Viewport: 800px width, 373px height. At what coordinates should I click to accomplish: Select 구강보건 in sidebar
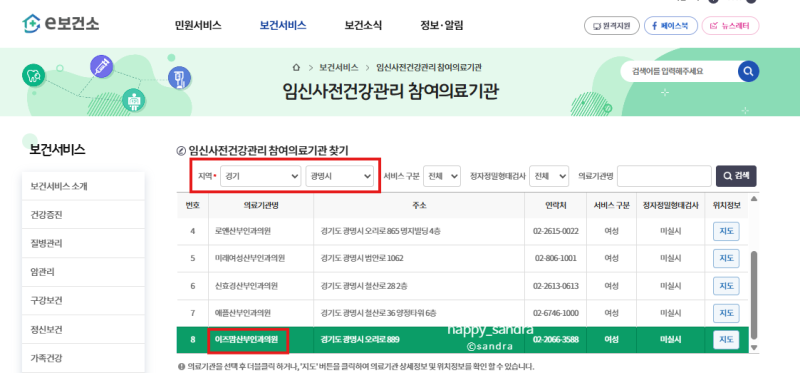tap(84, 301)
